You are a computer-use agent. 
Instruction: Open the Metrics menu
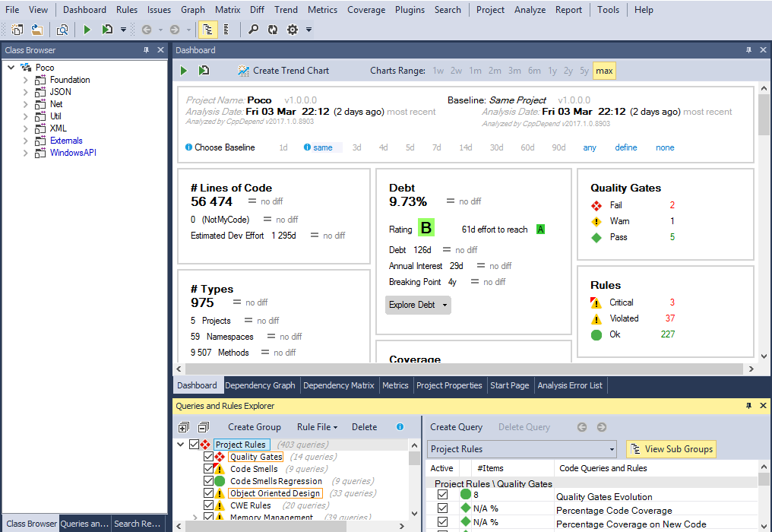coord(322,9)
